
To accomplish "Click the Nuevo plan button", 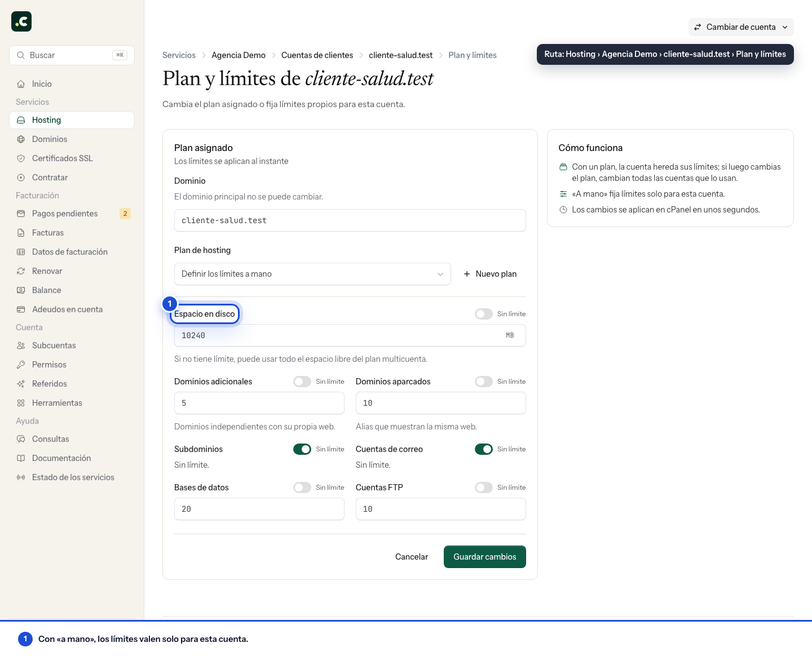I will [490, 274].
